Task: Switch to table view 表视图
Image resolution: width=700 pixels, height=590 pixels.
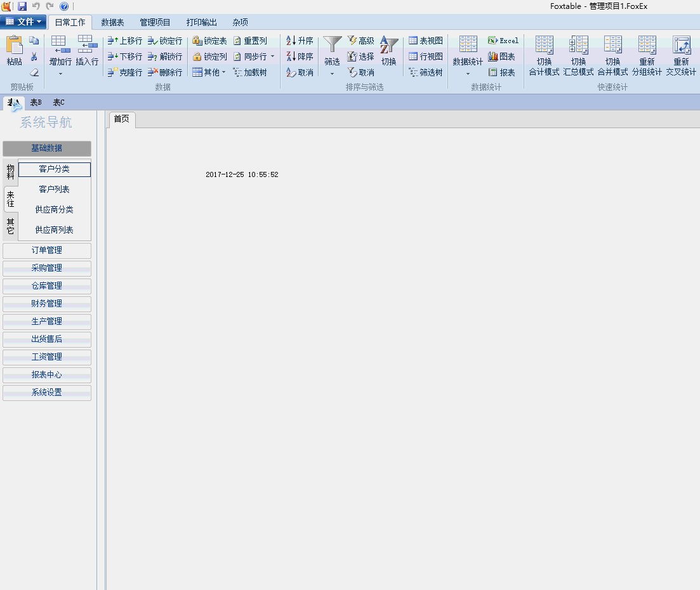Action: pos(426,41)
